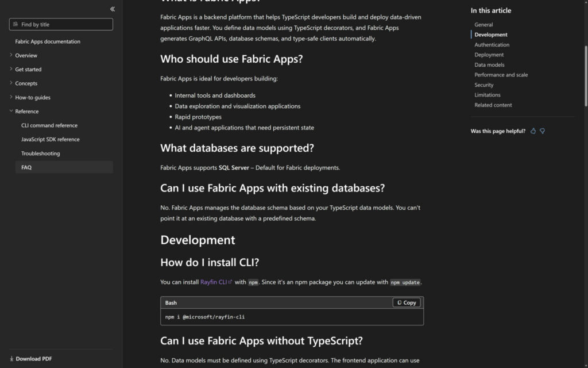The image size is (588, 368).
Task: Select the FAQ sidebar item
Action: (x=64, y=167)
